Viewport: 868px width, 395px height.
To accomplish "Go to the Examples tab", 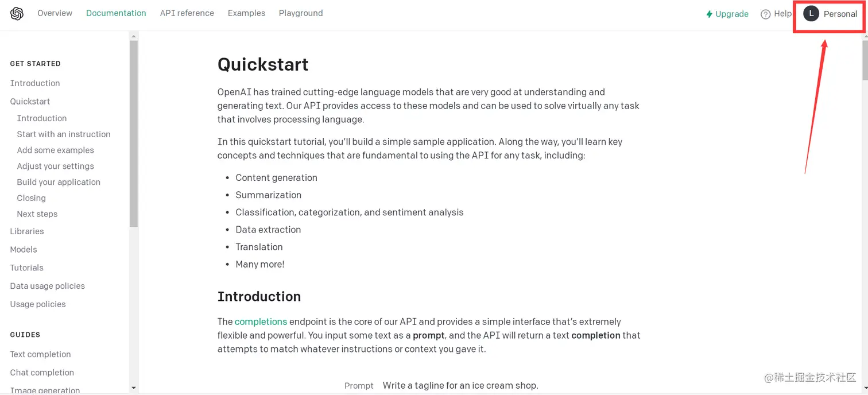I will 246,13.
